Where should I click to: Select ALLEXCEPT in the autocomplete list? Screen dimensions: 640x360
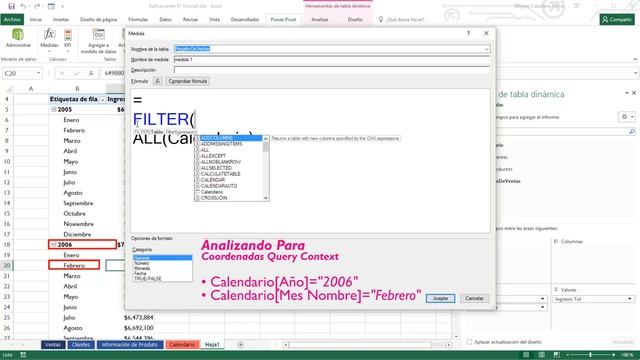click(x=213, y=156)
